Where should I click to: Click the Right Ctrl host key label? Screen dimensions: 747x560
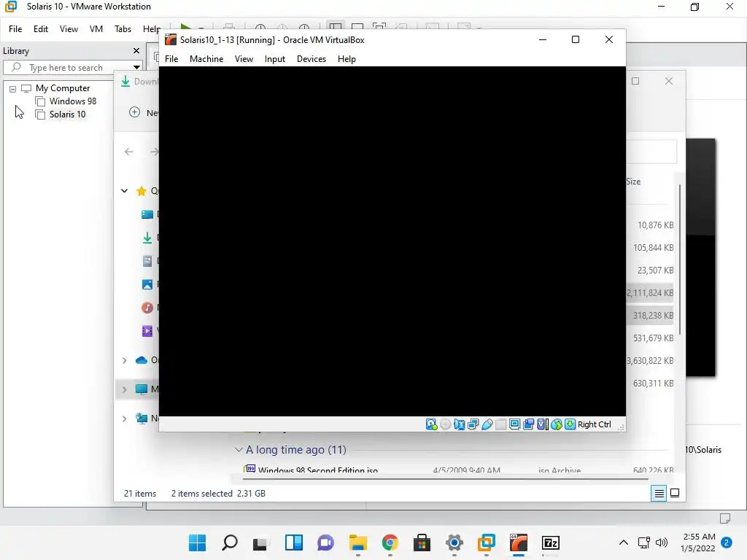[x=594, y=424]
